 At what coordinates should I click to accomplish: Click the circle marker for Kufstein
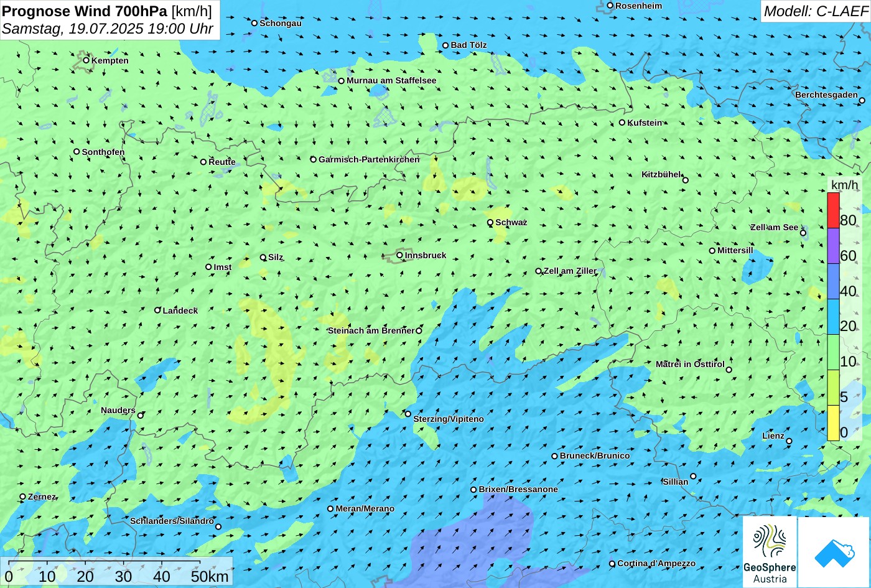tap(622, 123)
